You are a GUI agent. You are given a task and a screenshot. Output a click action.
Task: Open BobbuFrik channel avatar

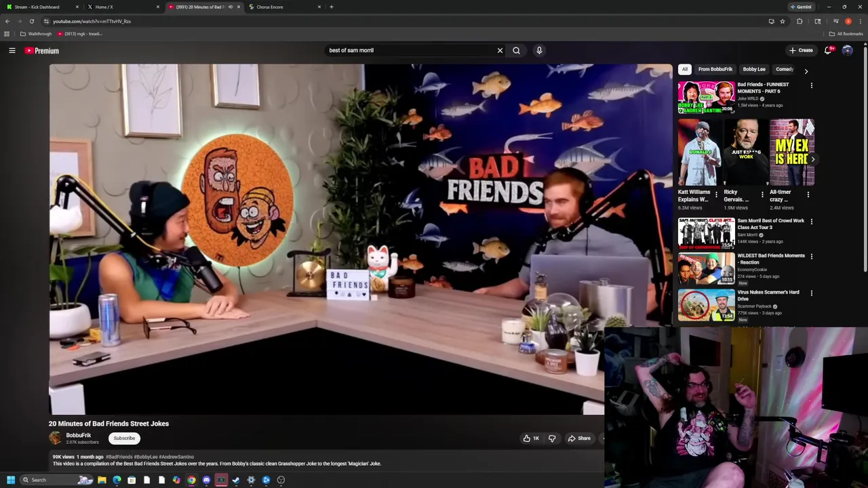56,438
